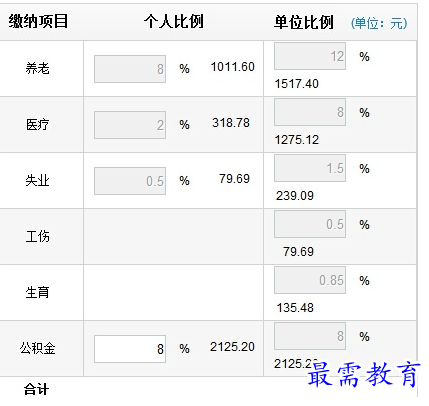Click the 养老 unit percentage field showing 12
429x406 pixels.
[x=310, y=56]
